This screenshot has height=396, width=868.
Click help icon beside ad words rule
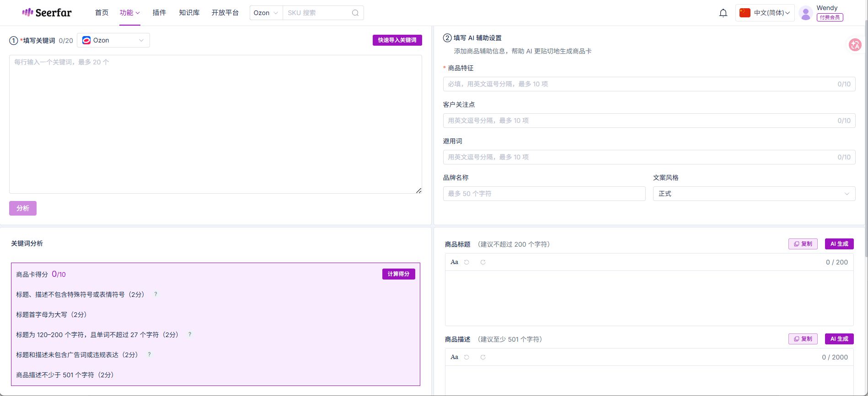(x=149, y=354)
